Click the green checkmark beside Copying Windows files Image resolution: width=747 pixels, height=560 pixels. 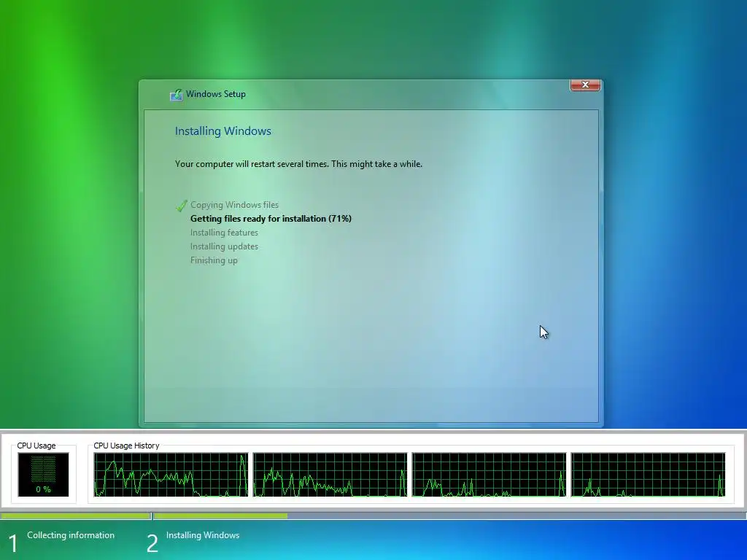[181, 206]
